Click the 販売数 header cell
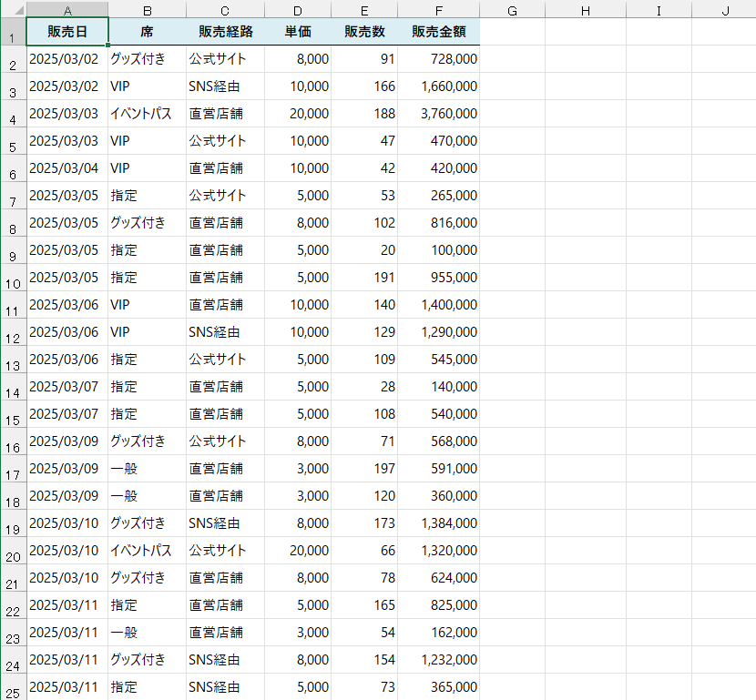 pos(364,32)
